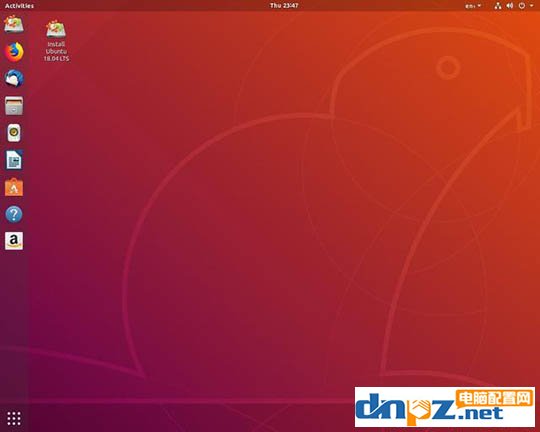Open the Files manager in dock
540x432 pixels.
point(14,105)
